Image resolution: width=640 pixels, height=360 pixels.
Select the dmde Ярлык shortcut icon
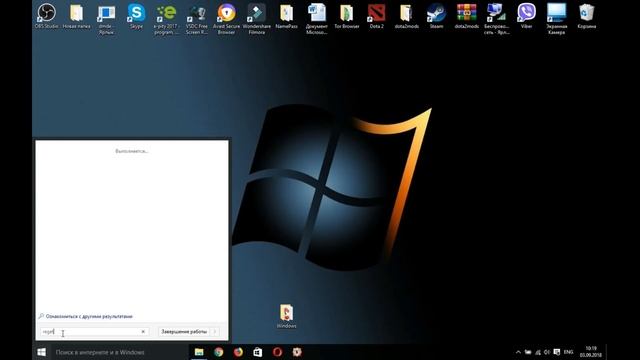(x=106, y=19)
